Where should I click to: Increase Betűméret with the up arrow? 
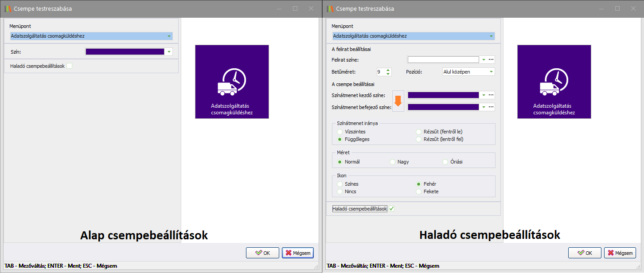tap(388, 70)
